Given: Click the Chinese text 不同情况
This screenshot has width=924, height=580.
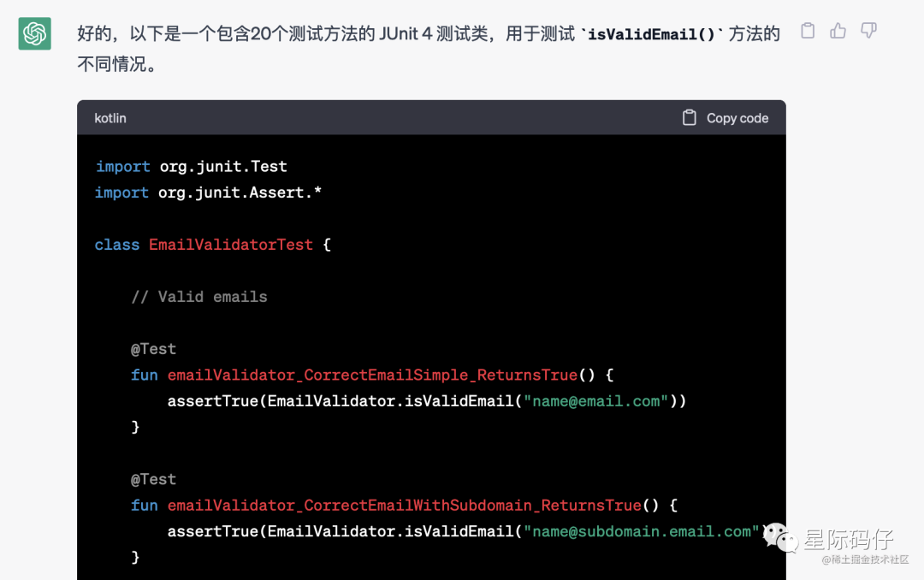Looking at the screenshot, I should [x=113, y=63].
